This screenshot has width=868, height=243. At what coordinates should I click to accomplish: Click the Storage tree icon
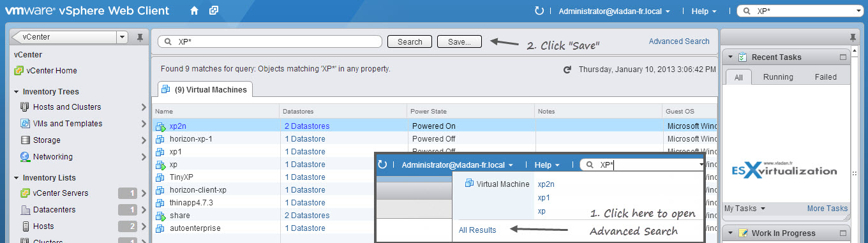click(x=26, y=140)
